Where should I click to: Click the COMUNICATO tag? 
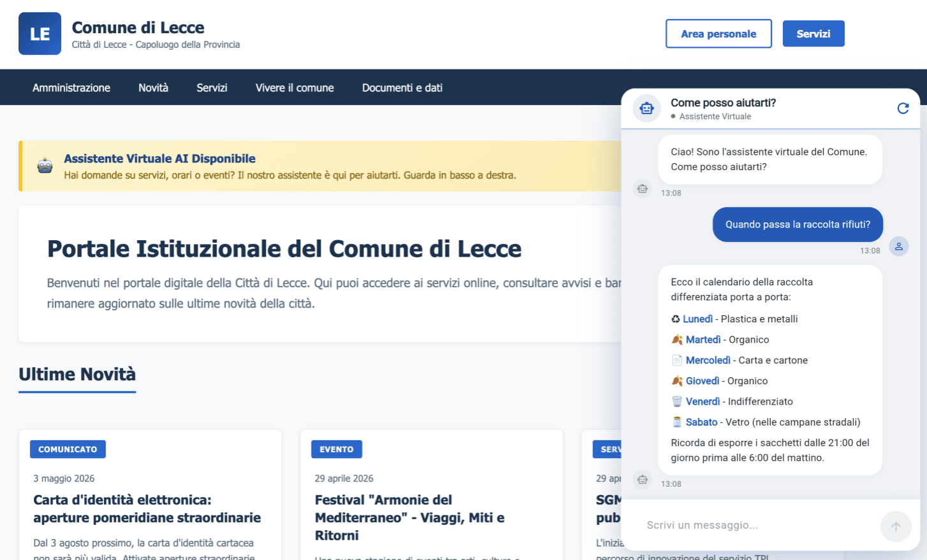pyautogui.click(x=68, y=449)
